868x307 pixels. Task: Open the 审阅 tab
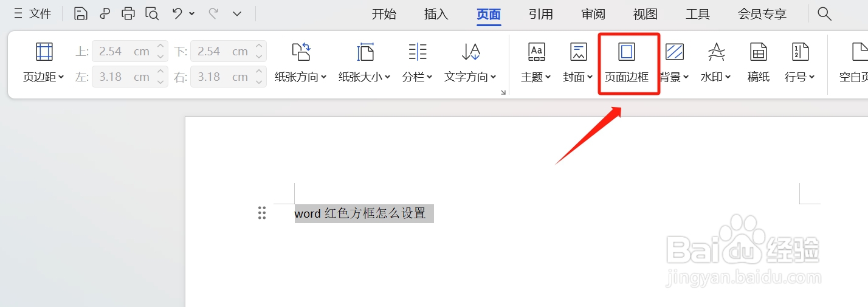pyautogui.click(x=593, y=14)
